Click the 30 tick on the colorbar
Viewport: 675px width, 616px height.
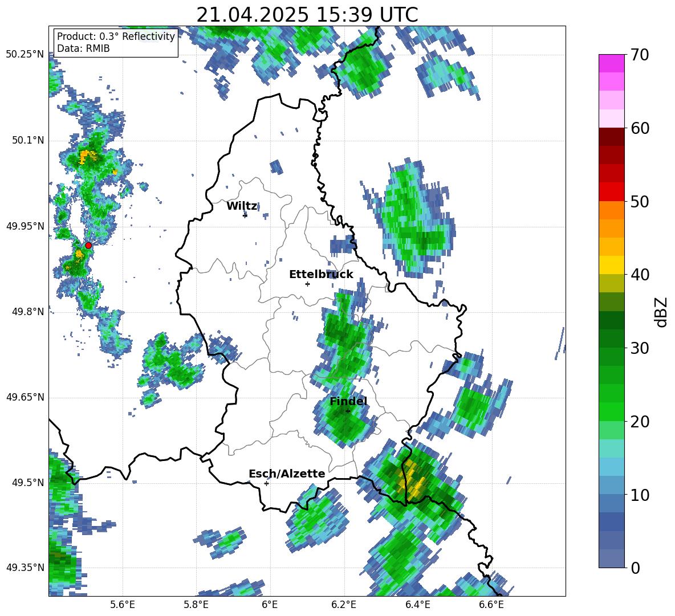(x=640, y=348)
